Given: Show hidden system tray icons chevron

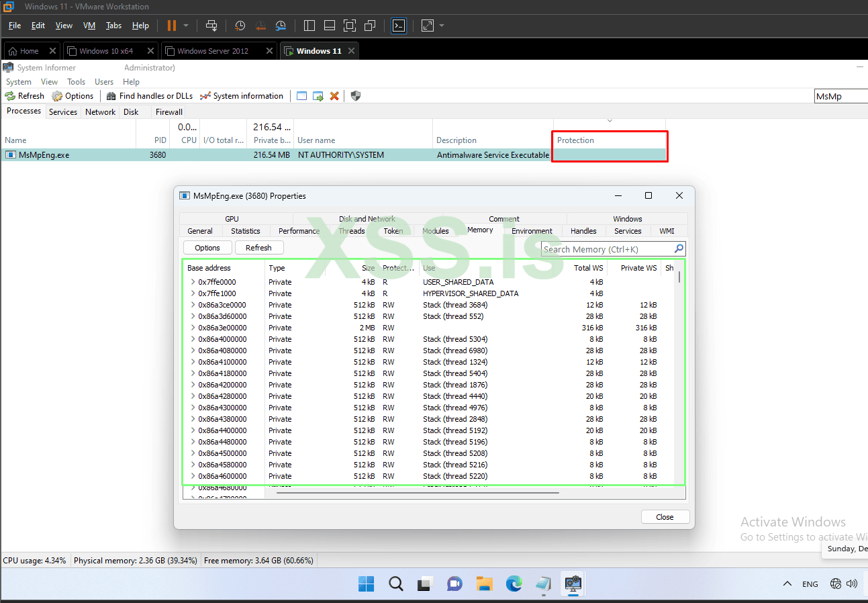Looking at the screenshot, I should tap(787, 584).
